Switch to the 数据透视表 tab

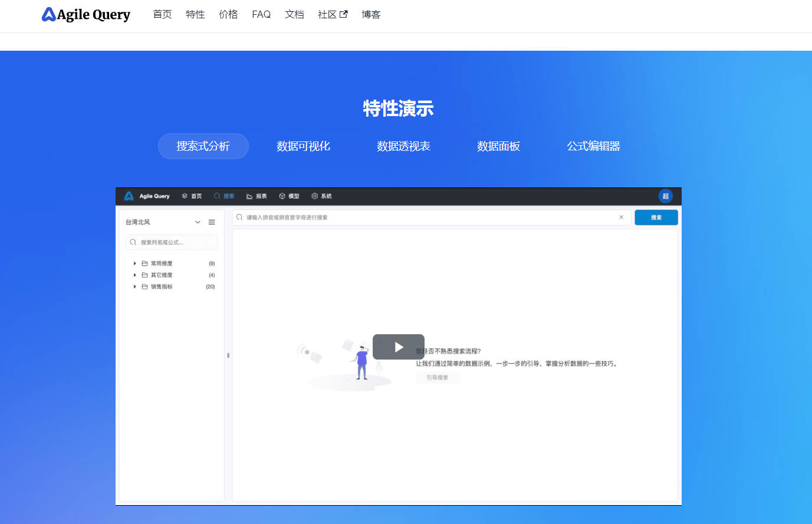coord(403,146)
